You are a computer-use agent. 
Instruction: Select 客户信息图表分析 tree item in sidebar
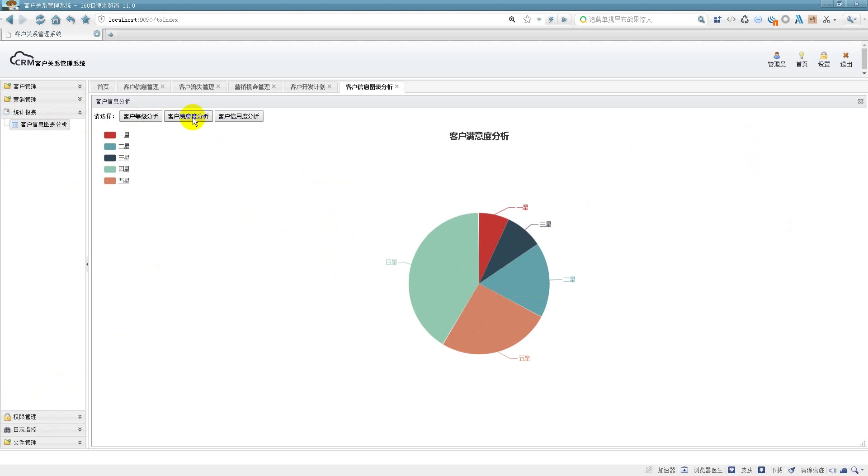40,124
